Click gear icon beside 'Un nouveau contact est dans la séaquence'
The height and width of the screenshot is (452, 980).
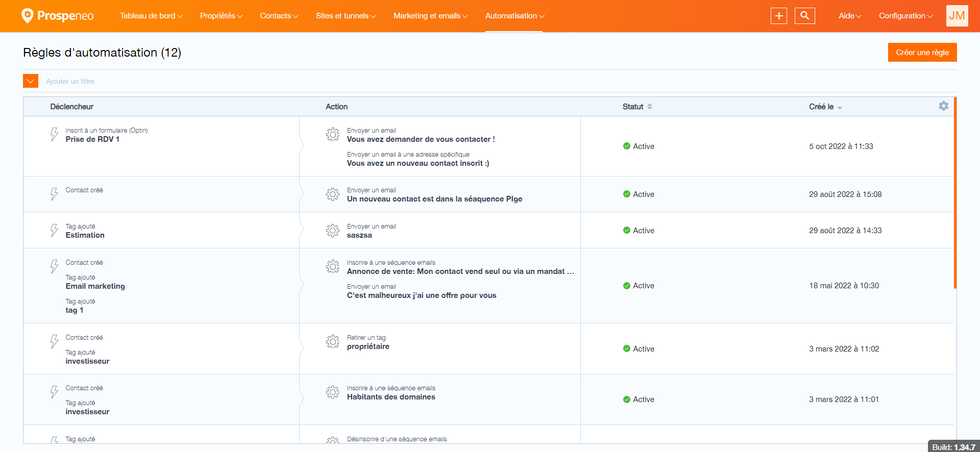333,194
